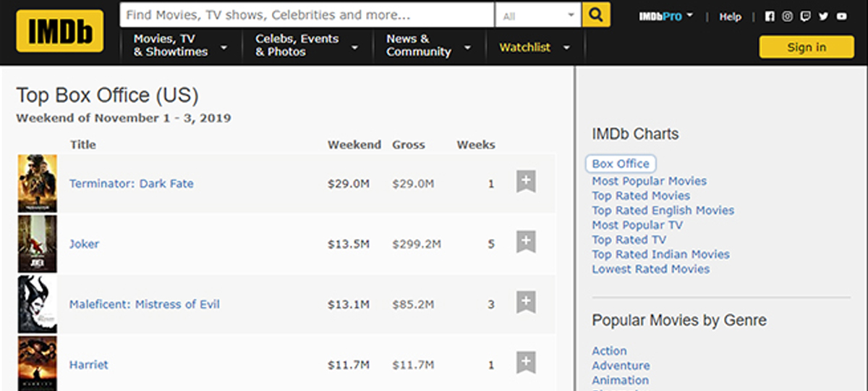The height and width of the screenshot is (391, 868).
Task: Select Box Office chart link
Action: 621,164
